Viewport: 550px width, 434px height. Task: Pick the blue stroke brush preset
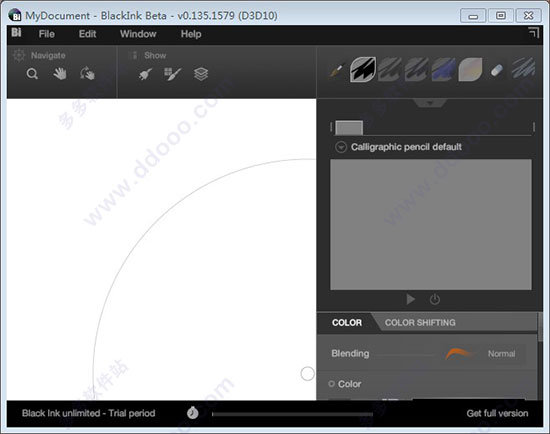click(x=444, y=69)
